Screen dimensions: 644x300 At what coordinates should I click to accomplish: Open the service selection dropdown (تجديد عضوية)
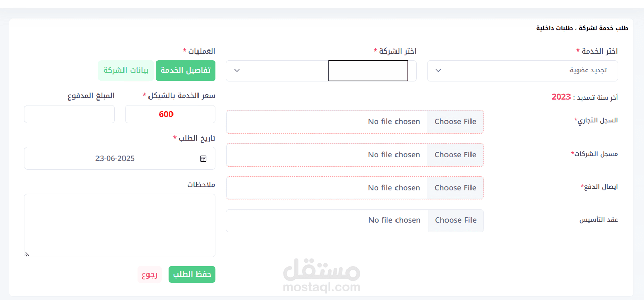pyautogui.click(x=522, y=70)
